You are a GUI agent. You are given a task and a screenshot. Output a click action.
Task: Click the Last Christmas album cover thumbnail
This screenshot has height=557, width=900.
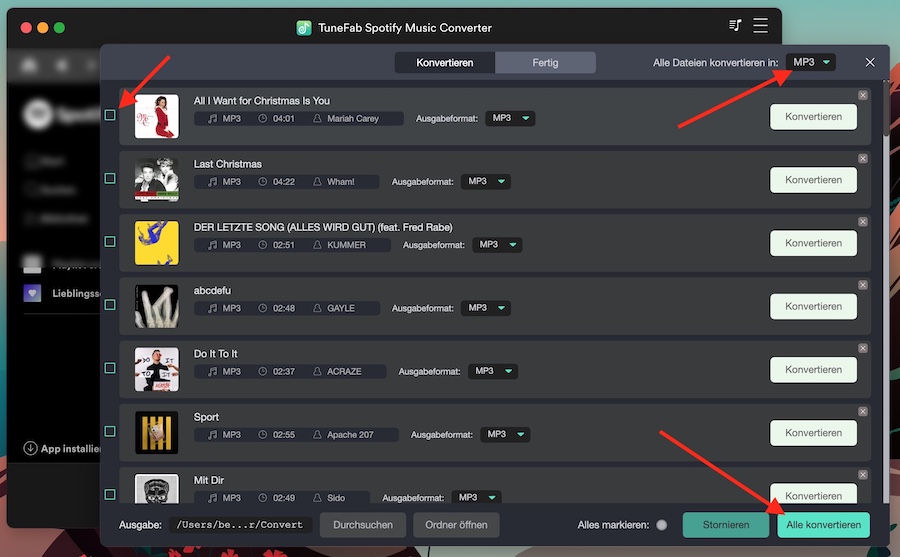(157, 180)
